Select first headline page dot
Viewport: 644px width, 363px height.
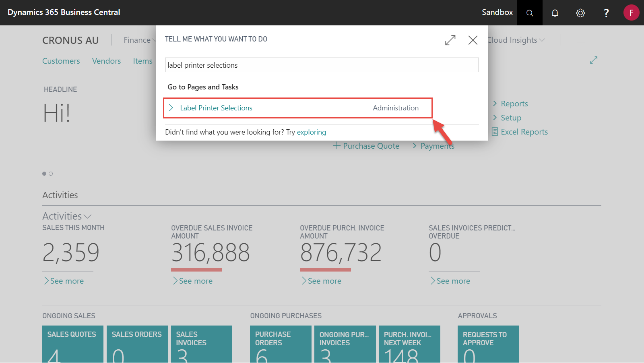[44, 174]
